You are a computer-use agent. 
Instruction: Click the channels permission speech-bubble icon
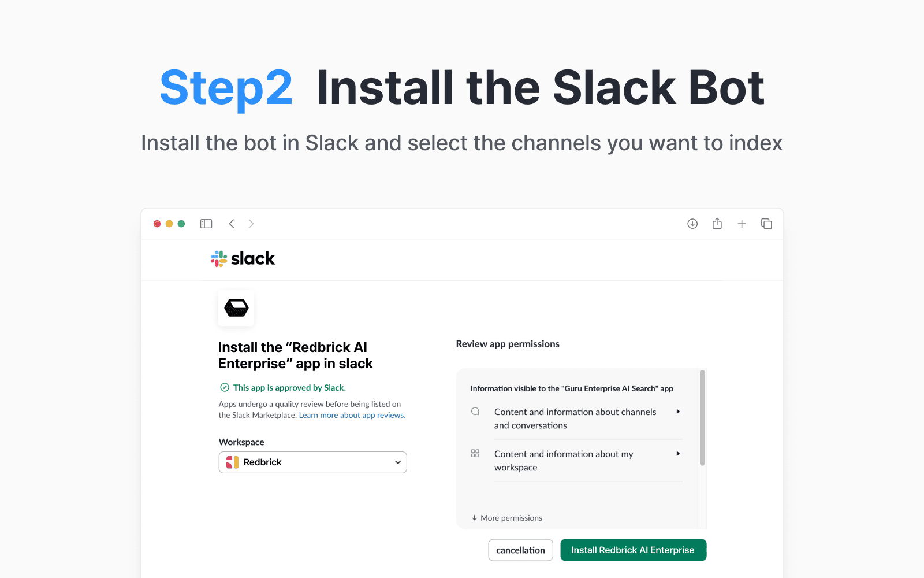pos(475,411)
